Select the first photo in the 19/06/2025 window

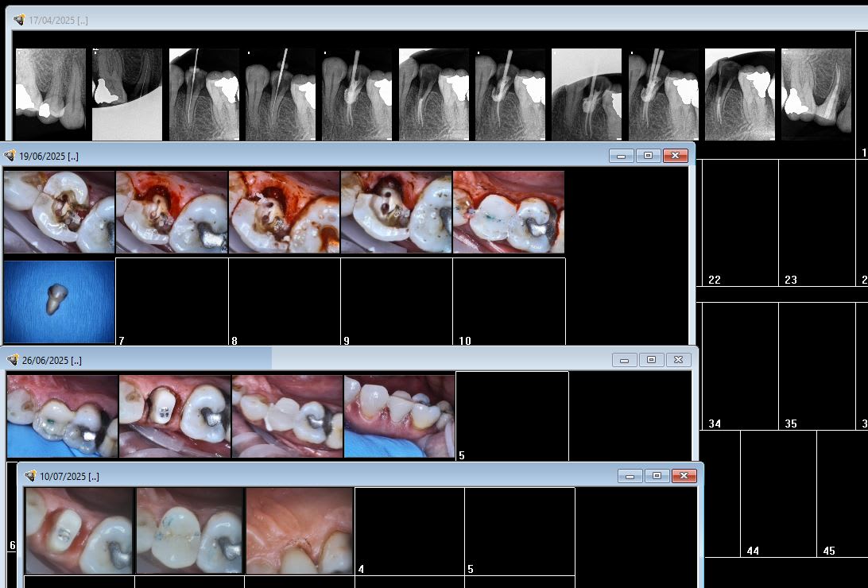click(x=60, y=212)
